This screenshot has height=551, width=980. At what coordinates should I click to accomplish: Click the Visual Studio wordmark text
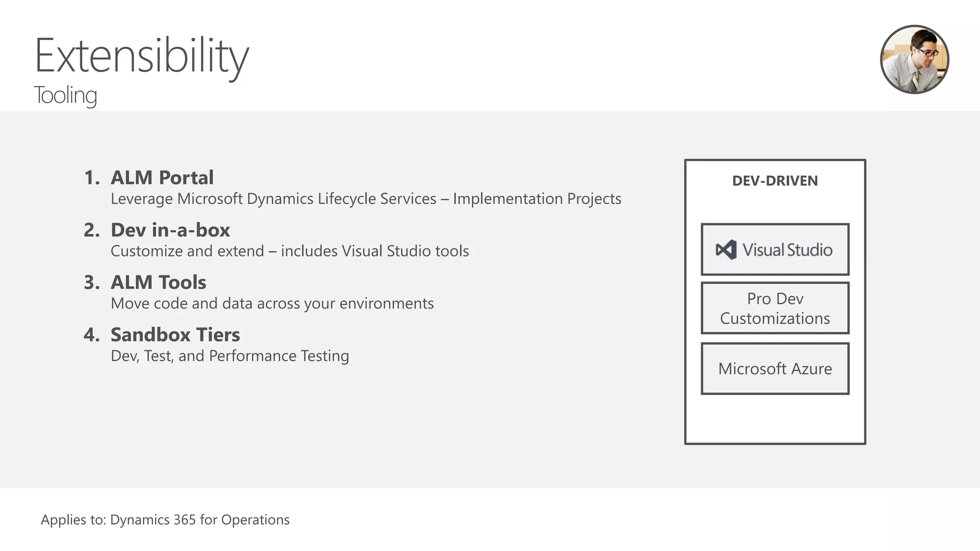787,250
